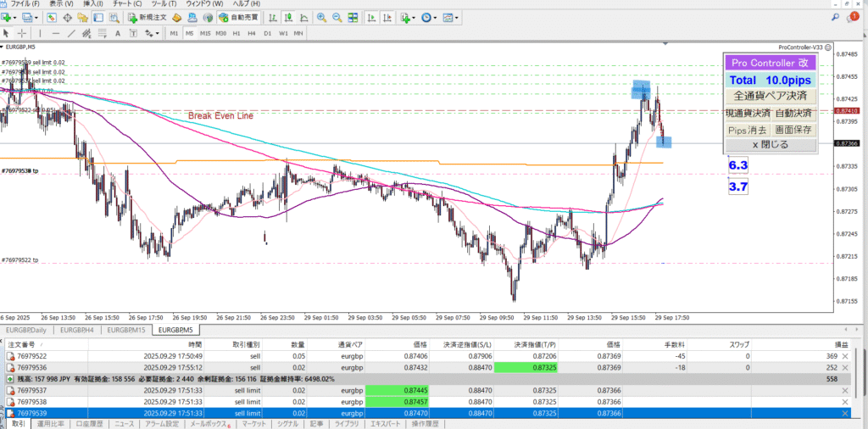Toggle 自動売買 auto trading
Image resolution: width=868 pixels, height=429 pixels.
(240, 17)
